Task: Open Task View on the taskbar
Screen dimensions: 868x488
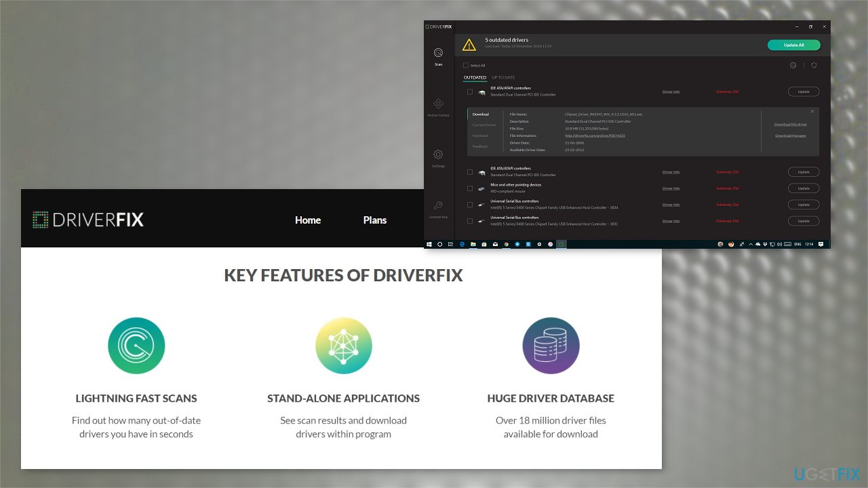Action: (x=451, y=244)
